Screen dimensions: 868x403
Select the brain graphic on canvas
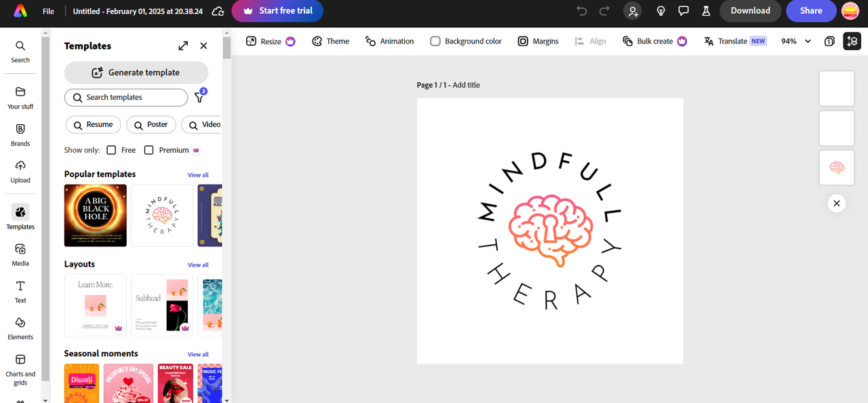point(550,231)
